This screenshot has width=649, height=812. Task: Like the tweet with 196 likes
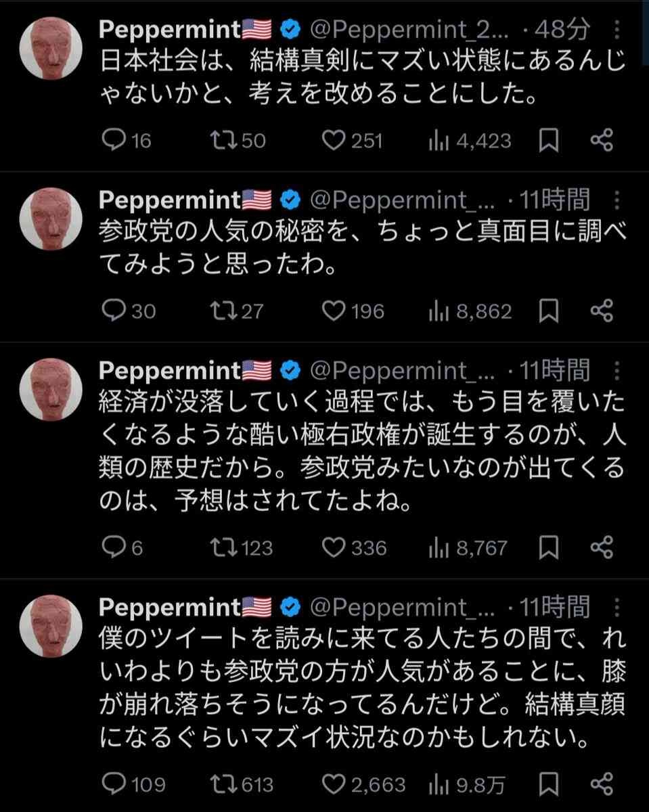(332, 311)
